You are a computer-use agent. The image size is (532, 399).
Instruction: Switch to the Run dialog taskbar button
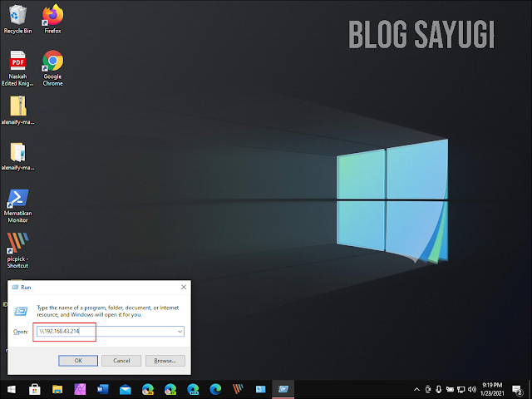click(283, 389)
